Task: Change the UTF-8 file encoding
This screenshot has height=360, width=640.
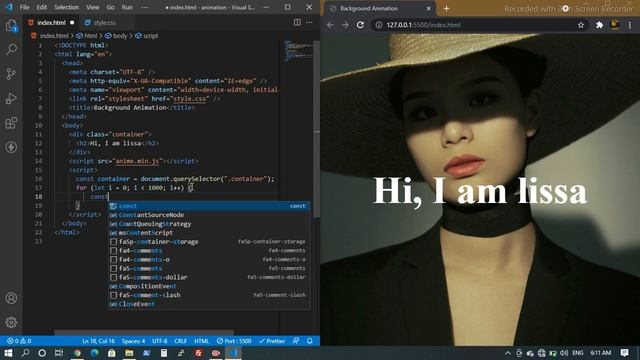Action: 160,341
